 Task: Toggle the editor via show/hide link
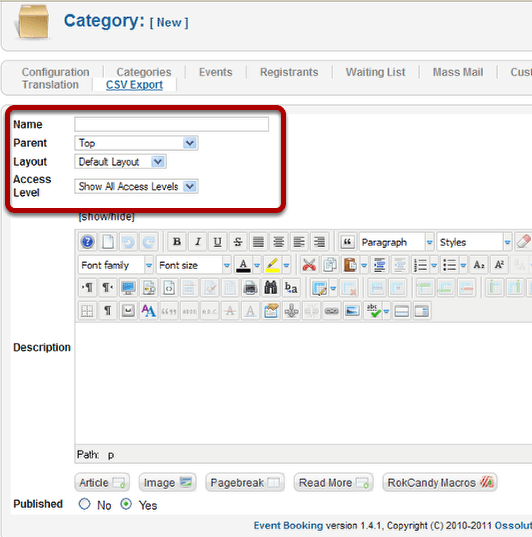[106, 217]
